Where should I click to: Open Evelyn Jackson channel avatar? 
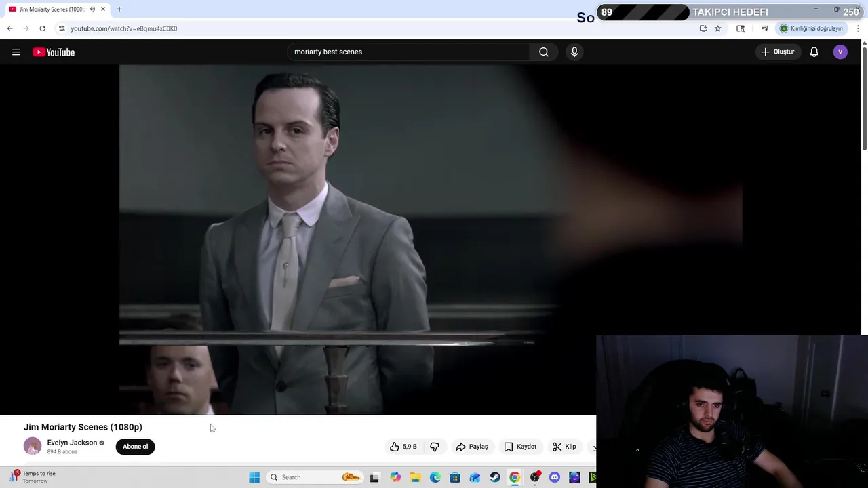(x=33, y=446)
